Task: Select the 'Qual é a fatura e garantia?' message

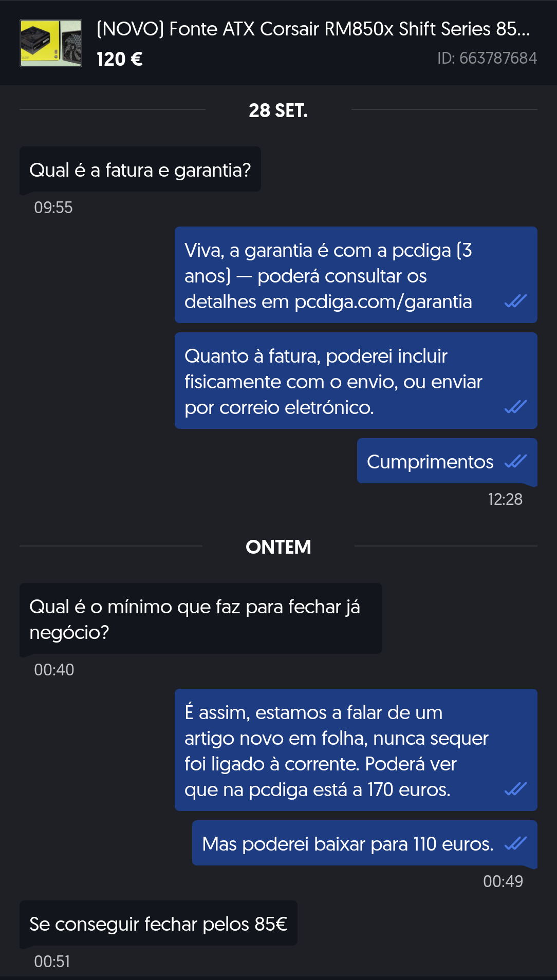Action: [x=140, y=170]
